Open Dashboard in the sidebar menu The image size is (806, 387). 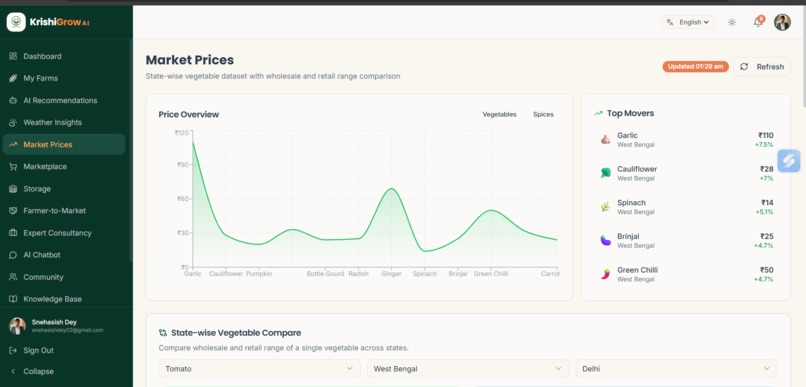(x=64, y=56)
